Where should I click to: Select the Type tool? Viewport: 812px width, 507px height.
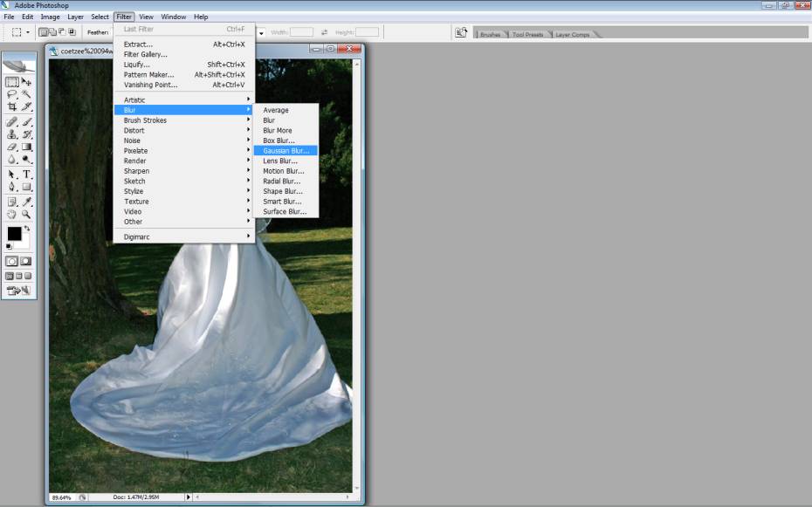pos(26,175)
